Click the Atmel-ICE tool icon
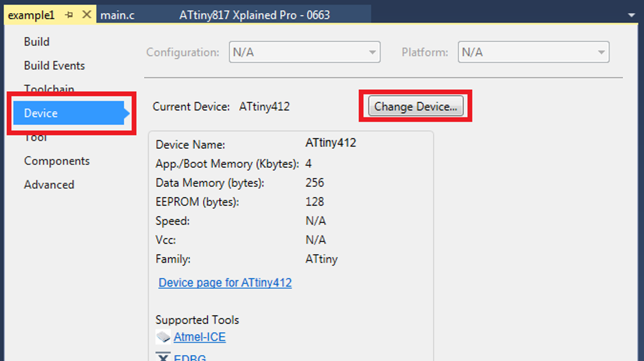644x361 pixels. coord(163,337)
